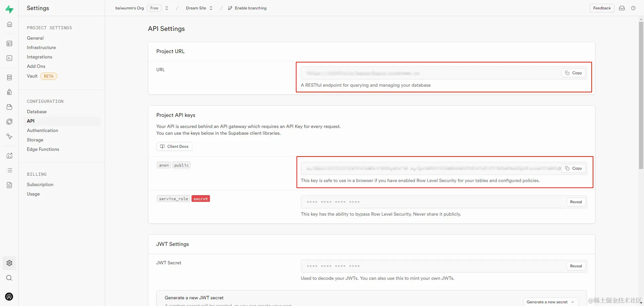Screen dimensions: 644x306
Task: Click 'Generate a new JWT secret' text
Action: (x=194, y=298)
